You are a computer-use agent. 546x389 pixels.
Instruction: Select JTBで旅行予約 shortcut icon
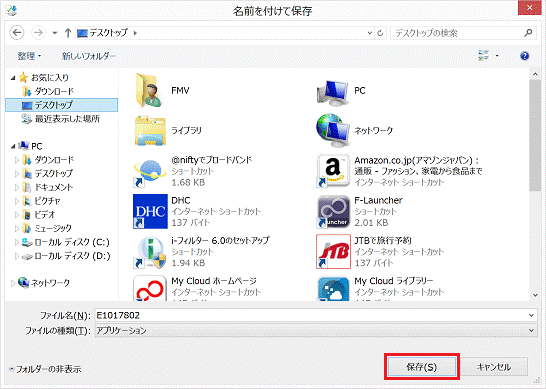[333, 252]
